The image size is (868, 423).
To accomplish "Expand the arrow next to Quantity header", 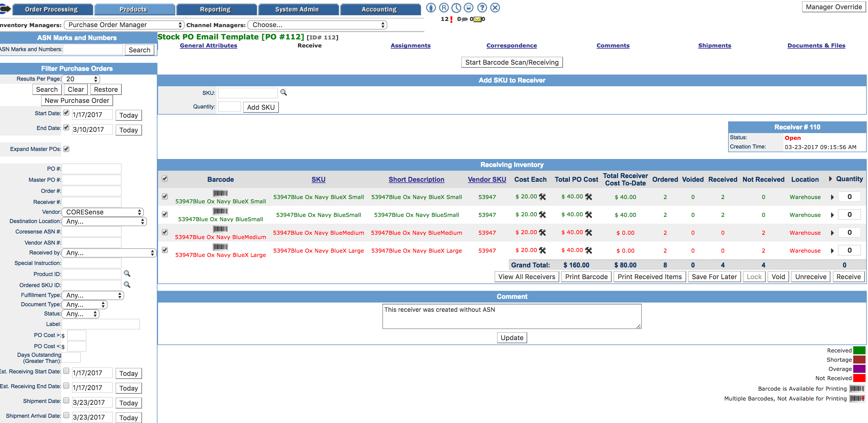I will (x=831, y=179).
